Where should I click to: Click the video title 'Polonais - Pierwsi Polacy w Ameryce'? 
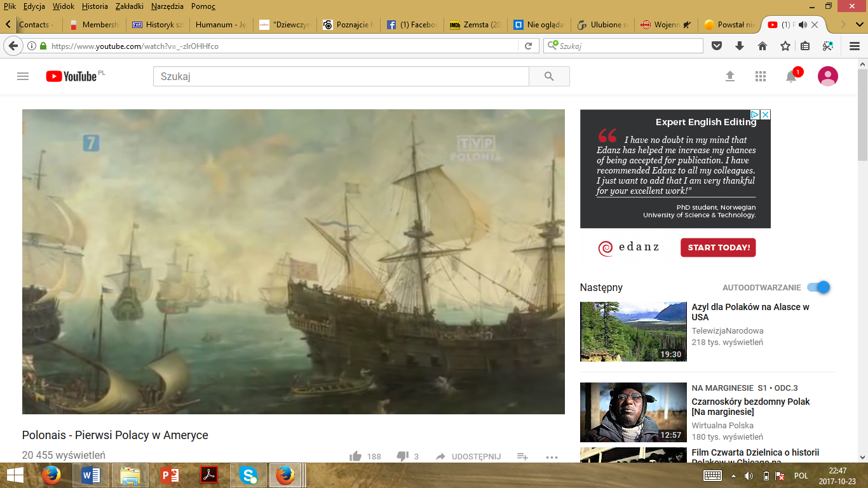pos(115,435)
